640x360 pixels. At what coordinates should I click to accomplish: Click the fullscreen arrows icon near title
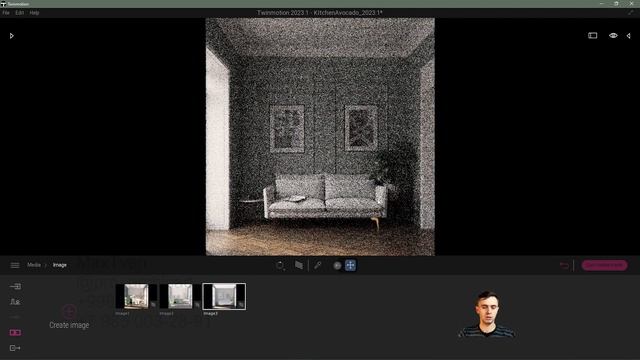click(631, 13)
